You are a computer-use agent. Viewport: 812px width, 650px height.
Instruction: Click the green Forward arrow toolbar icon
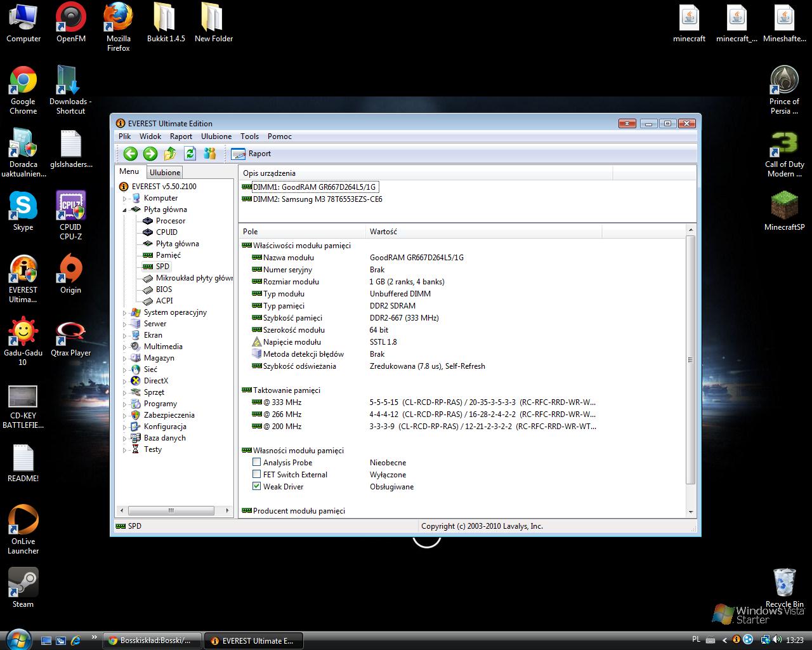tap(150, 153)
